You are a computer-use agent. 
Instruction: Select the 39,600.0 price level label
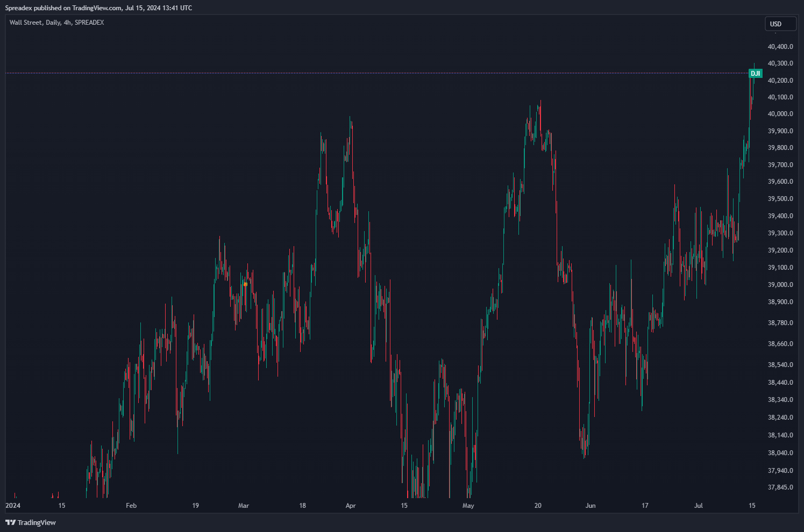[x=780, y=182]
